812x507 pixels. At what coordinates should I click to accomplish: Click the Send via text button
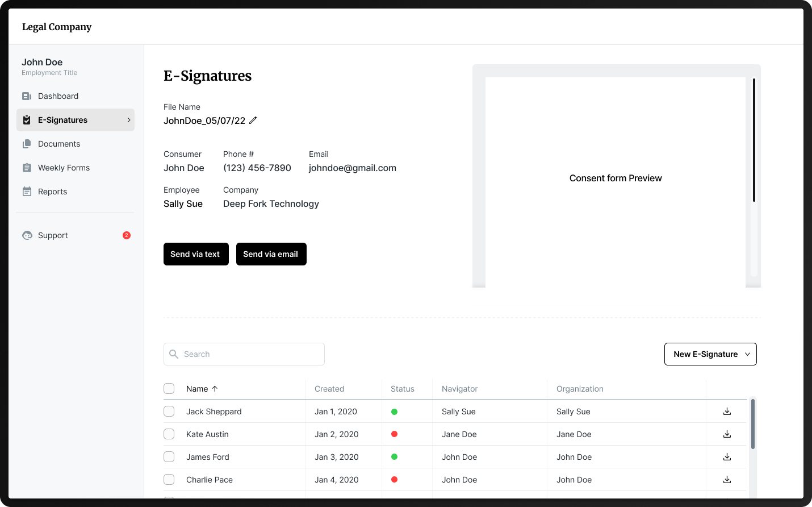click(x=196, y=254)
